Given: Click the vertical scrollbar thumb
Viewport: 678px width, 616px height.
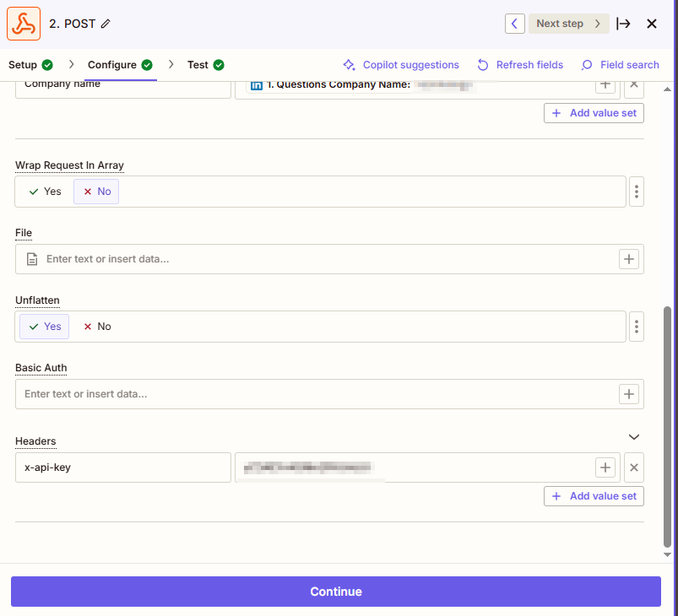Looking at the screenshot, I should coord(667,427).
